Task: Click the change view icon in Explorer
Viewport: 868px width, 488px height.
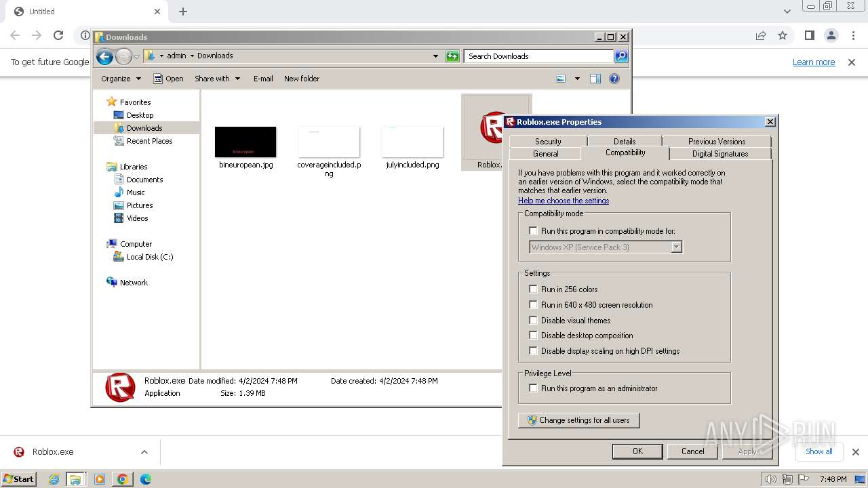Action: pos(561,79)
